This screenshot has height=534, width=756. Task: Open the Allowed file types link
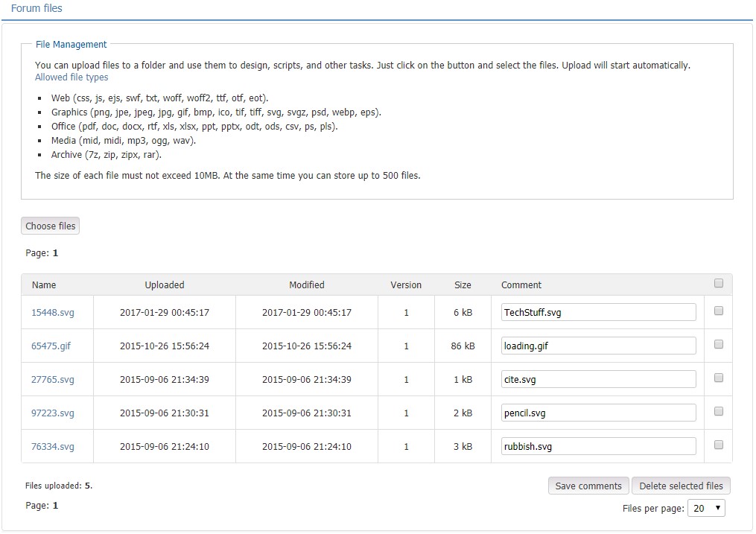(72, 77)
